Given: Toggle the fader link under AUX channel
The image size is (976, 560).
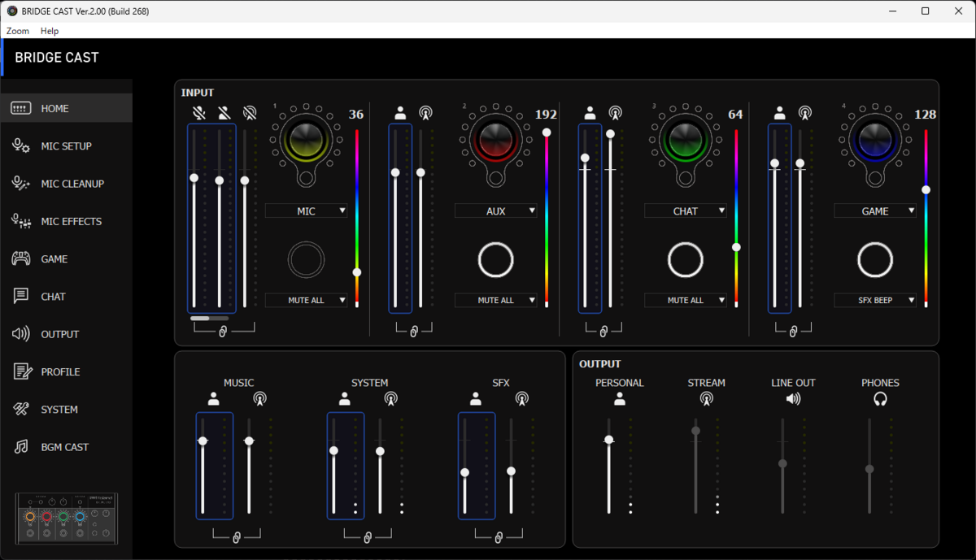Looking at the screenshot, I should (x=413, y=332).
